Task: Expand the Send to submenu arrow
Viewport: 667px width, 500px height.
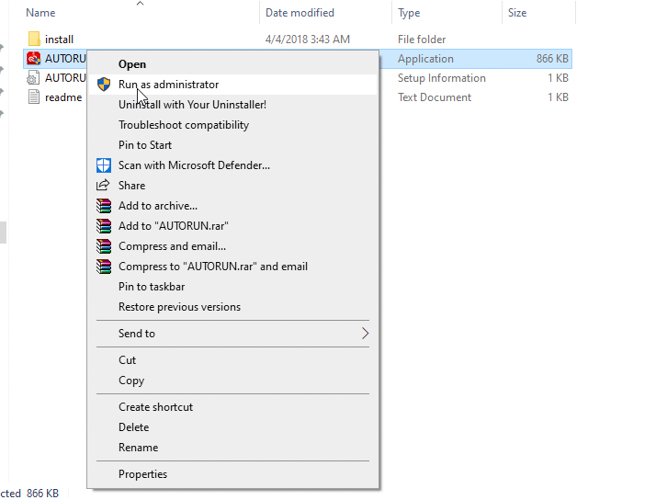Action: 365,334
